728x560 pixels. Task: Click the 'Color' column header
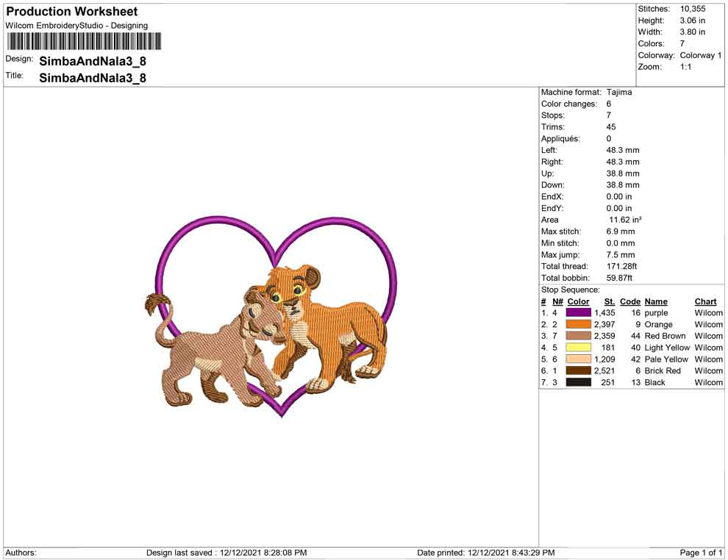click(578, 301)
